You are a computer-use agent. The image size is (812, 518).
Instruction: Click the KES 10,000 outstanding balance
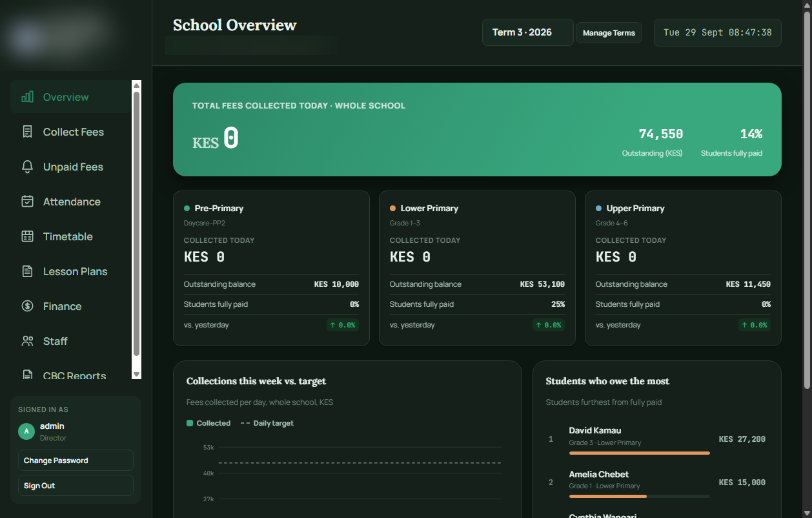point(336,284)
